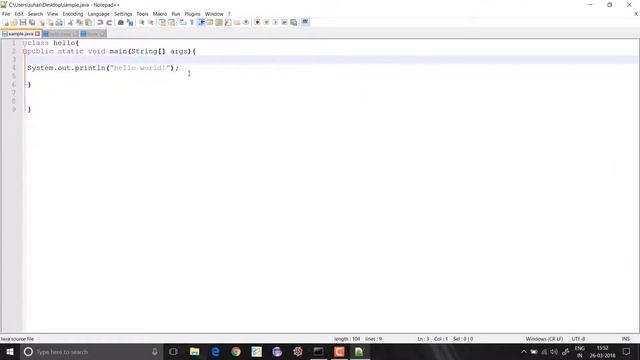Open the Edit menu

19,14
